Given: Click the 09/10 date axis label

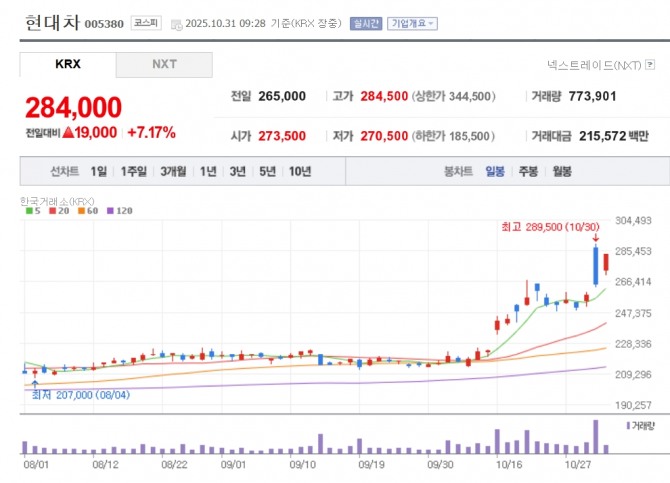Looking at the screenshot, I should pyautogui.click(x=303, y=464).
